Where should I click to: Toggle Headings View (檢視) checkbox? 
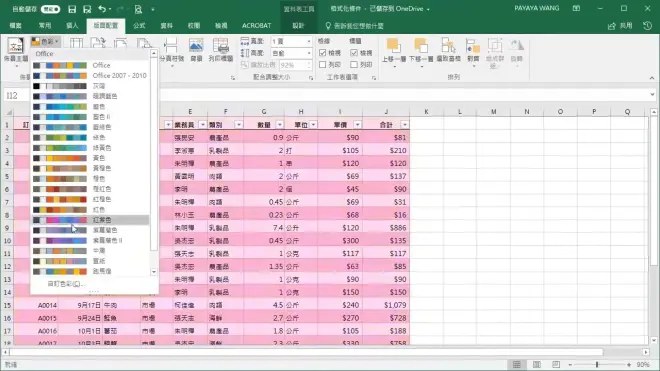(354, 53)
